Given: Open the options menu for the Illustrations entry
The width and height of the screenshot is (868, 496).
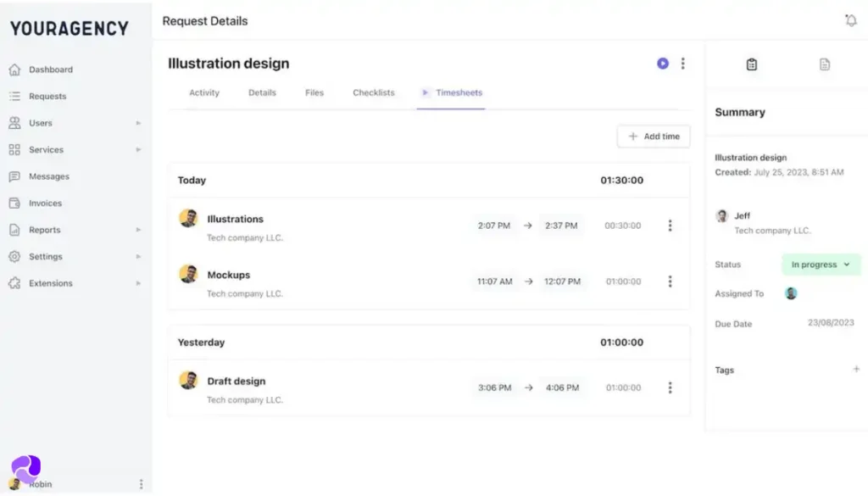Looking at the screenshot, I should click(670, 226).
